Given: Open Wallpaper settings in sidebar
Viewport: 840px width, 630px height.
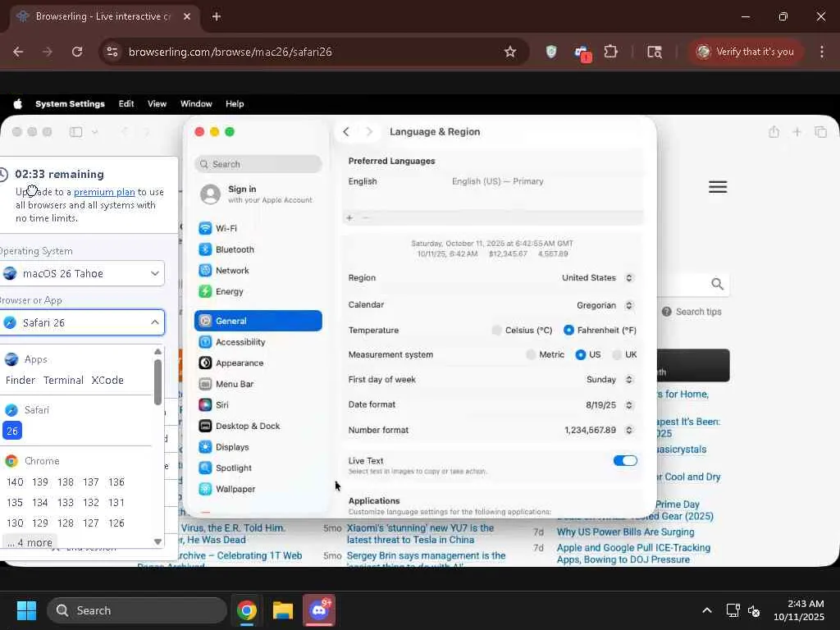Looking at the screenshot, I should [258, 489].
